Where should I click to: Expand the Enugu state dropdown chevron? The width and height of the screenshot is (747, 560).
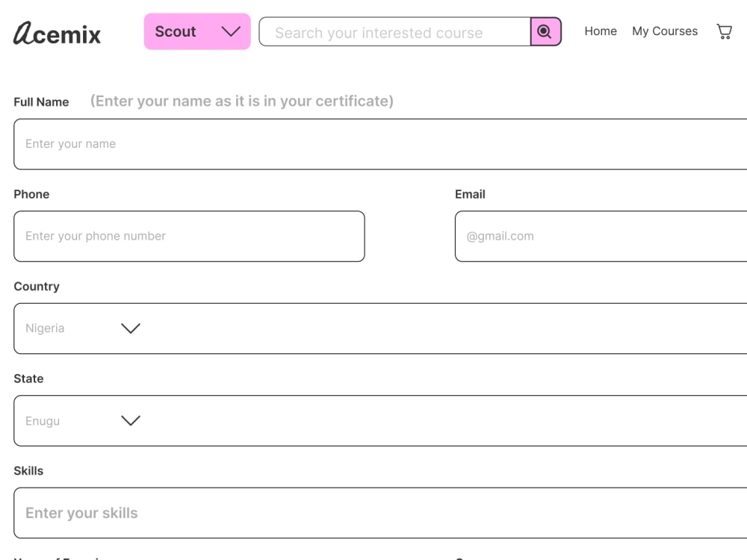(x=131, y=420)
